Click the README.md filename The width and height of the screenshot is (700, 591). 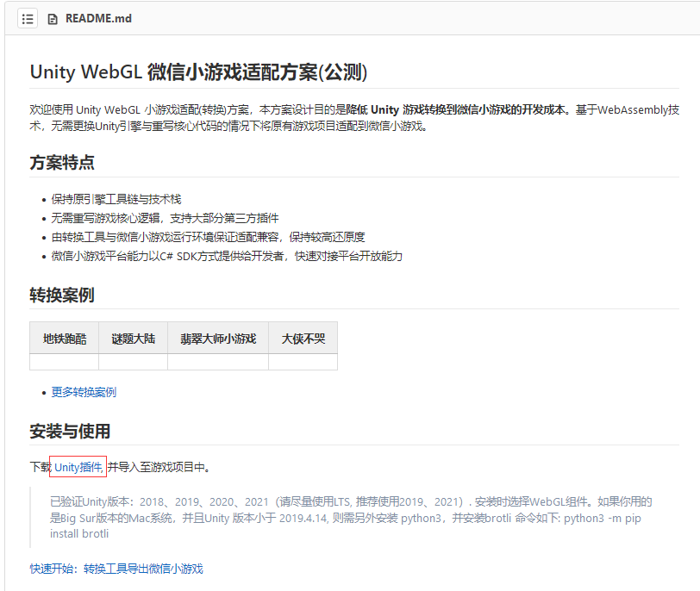(98, 19)
